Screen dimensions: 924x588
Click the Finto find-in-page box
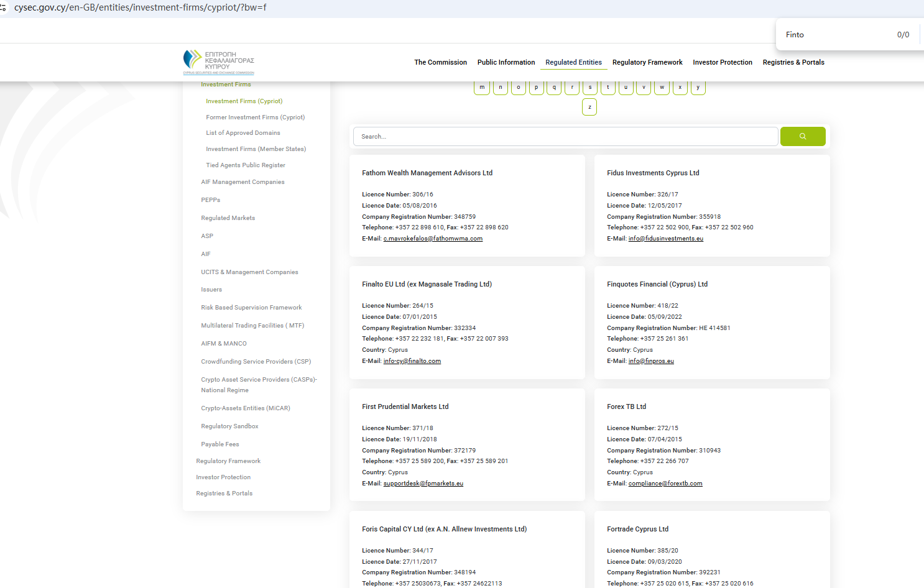click(x=833, y=35)
